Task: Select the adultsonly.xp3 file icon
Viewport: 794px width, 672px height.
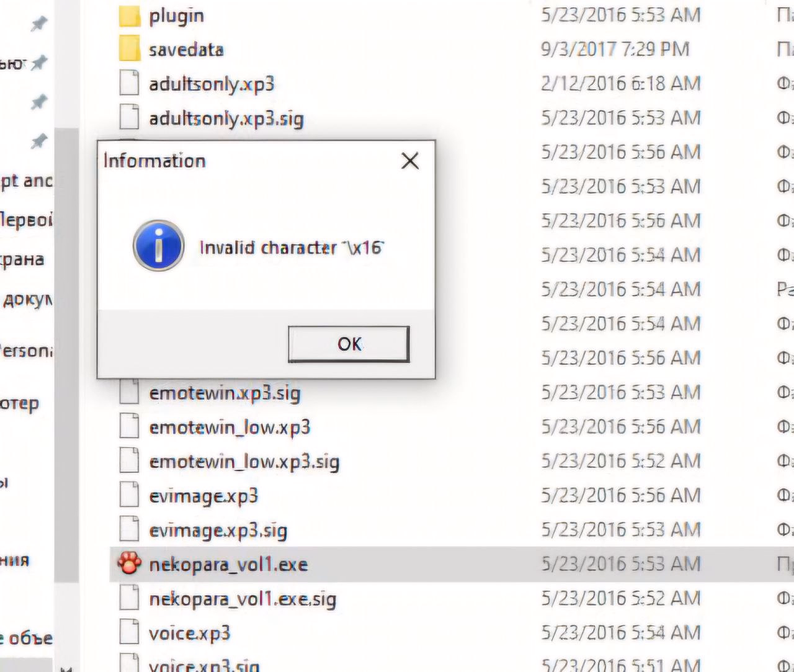Action: click(x=129, y=83)
